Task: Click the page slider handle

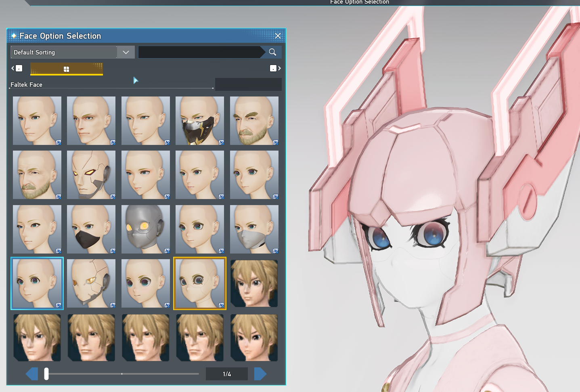Action: coord(46,374)
